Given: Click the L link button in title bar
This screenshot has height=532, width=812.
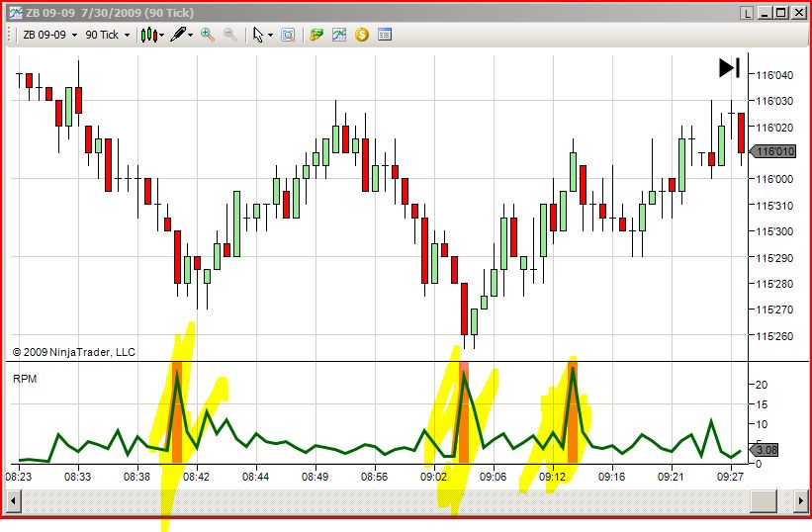Looking at the screenshot, I should [x=747, y=13].
